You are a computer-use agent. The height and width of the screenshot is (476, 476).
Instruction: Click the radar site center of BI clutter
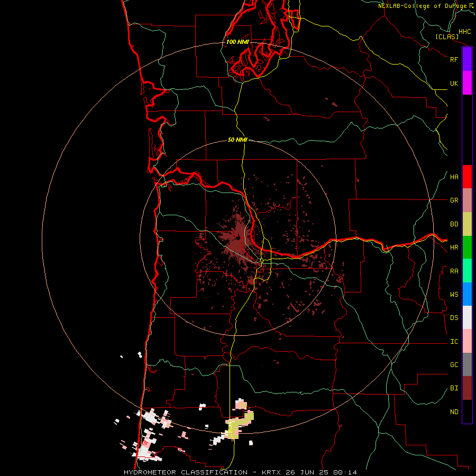click(239, 239)
